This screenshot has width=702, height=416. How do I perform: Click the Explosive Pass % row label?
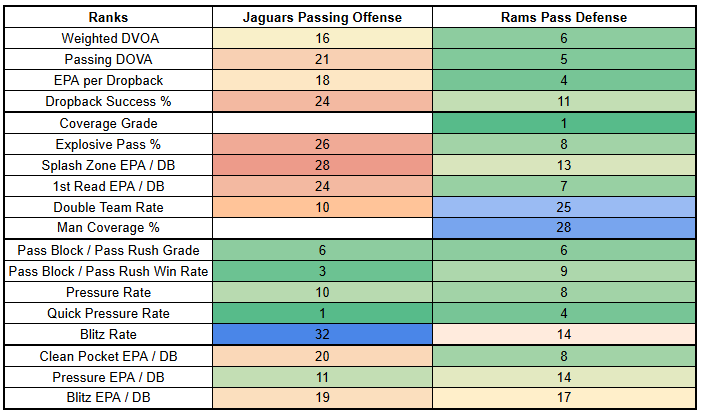105,145
